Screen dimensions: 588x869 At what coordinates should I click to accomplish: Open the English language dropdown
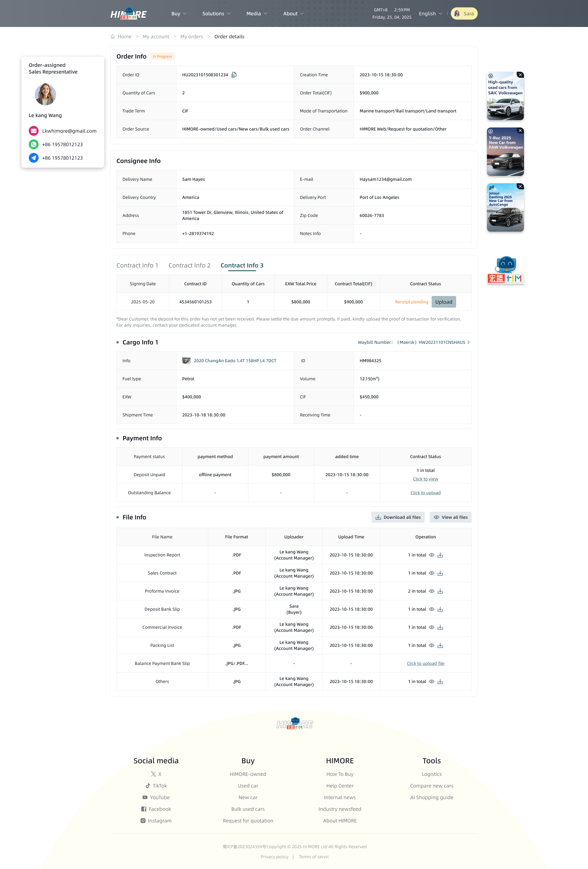coord(430,13)
